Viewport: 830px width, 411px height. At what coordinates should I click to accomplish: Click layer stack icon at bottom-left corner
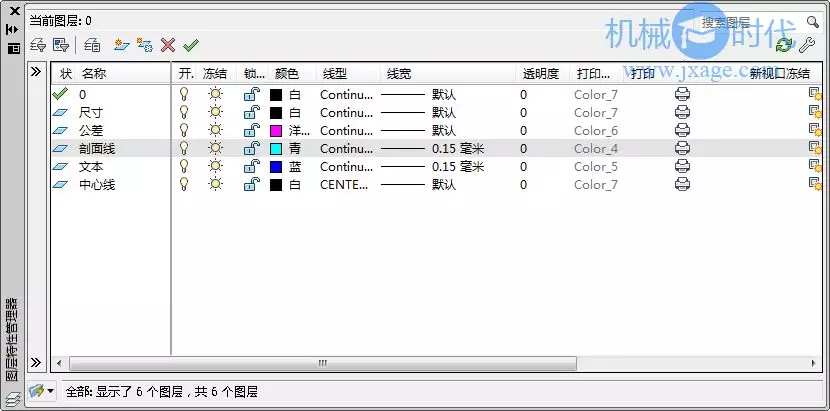pyautogui.click(x=13, y=398)
